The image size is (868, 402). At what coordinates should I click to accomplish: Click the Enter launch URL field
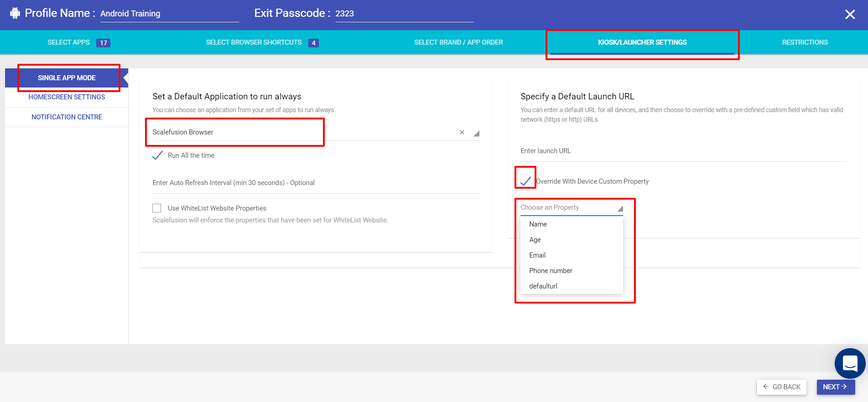point(684,151)
